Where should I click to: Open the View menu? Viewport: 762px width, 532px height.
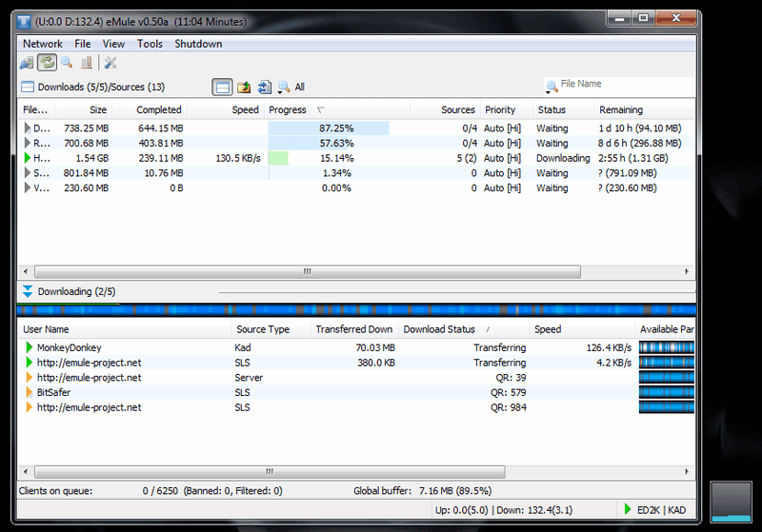pos(113,44)
